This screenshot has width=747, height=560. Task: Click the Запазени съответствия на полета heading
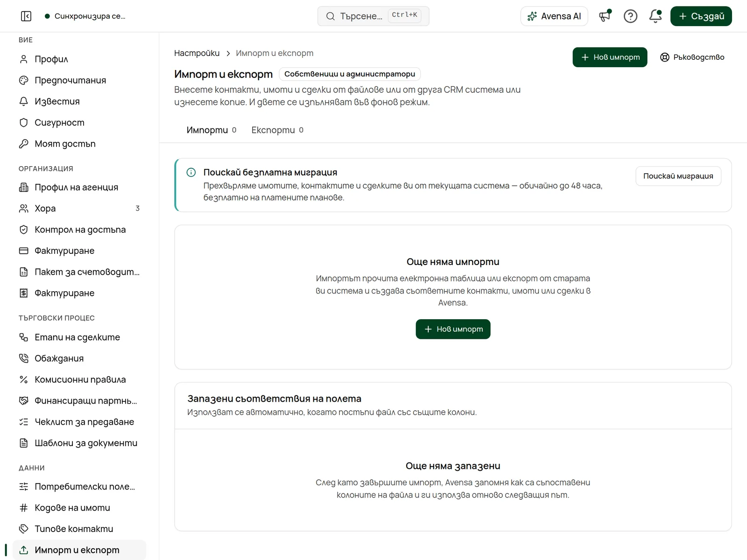click(x=274, y=399)
